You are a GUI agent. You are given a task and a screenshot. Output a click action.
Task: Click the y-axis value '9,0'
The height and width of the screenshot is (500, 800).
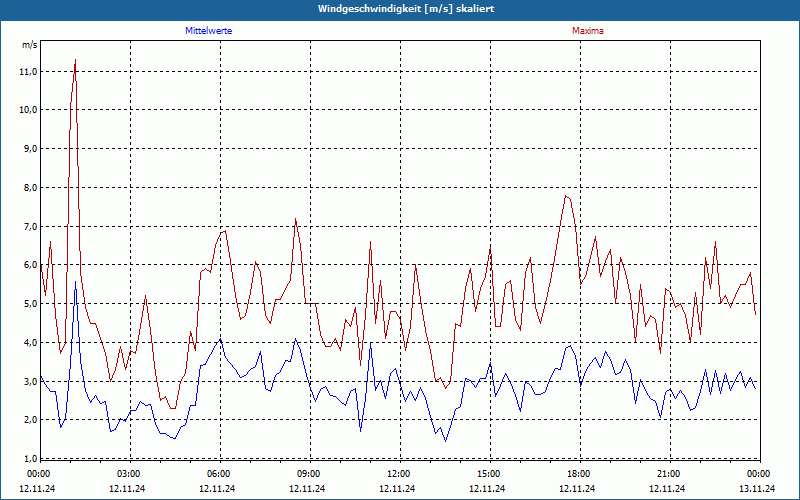click(x=30, y=148)
